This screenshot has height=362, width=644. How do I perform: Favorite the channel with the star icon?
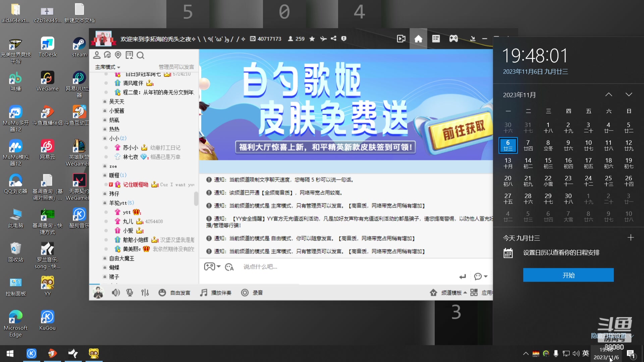click(312, 39)
